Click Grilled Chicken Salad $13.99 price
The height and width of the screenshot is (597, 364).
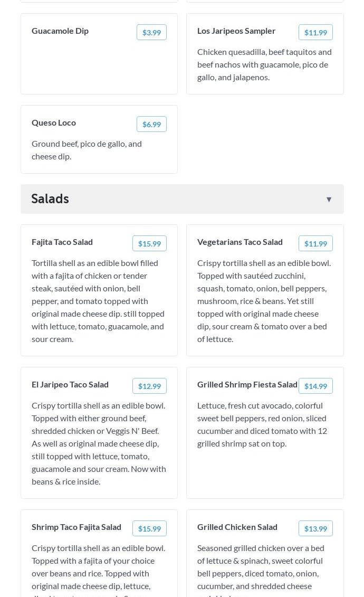[315, 529]
